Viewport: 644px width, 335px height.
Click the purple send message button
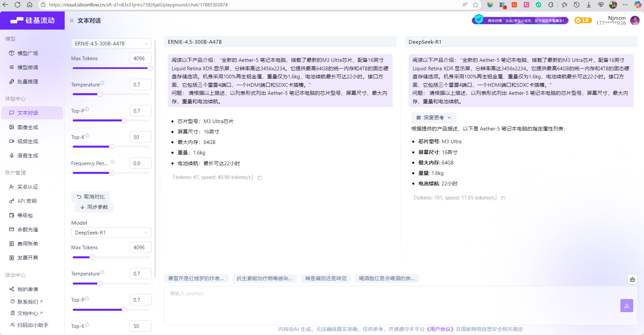[627, 305]
